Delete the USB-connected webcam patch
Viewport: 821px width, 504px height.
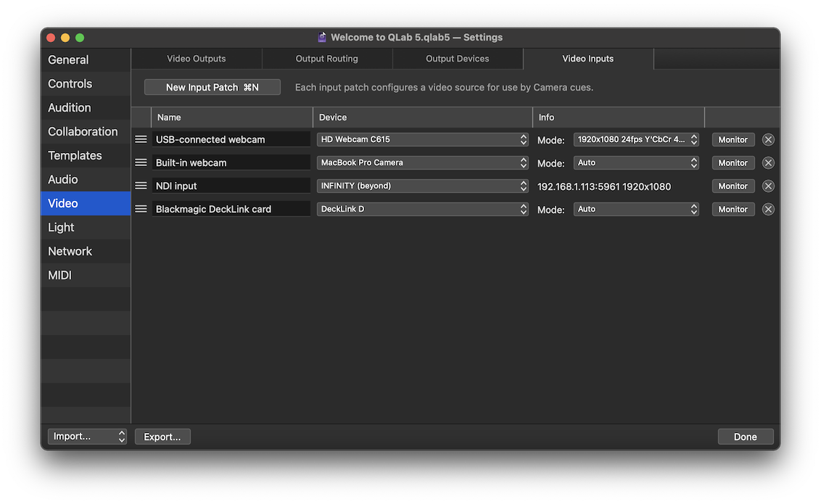pyautogui.click(x=768, y=139)
